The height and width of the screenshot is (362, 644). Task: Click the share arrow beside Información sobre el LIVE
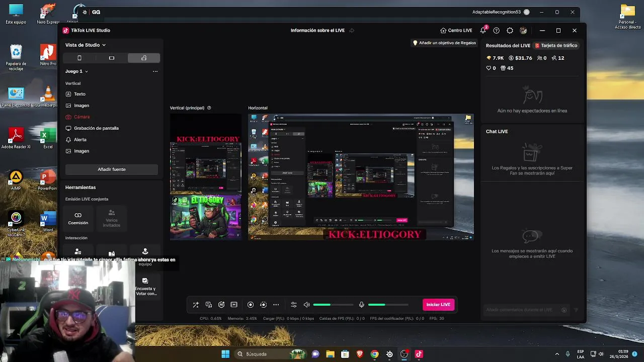pos(352,30)
